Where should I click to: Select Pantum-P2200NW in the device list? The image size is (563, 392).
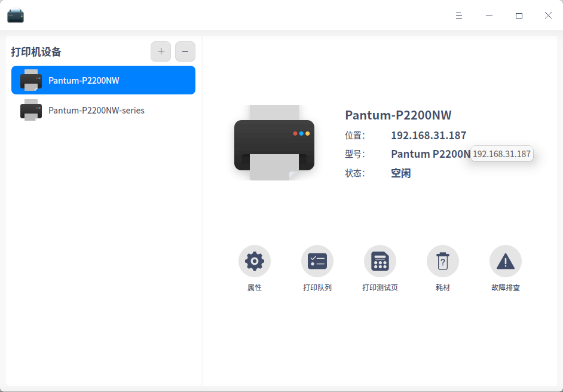(x=103, y=80)
